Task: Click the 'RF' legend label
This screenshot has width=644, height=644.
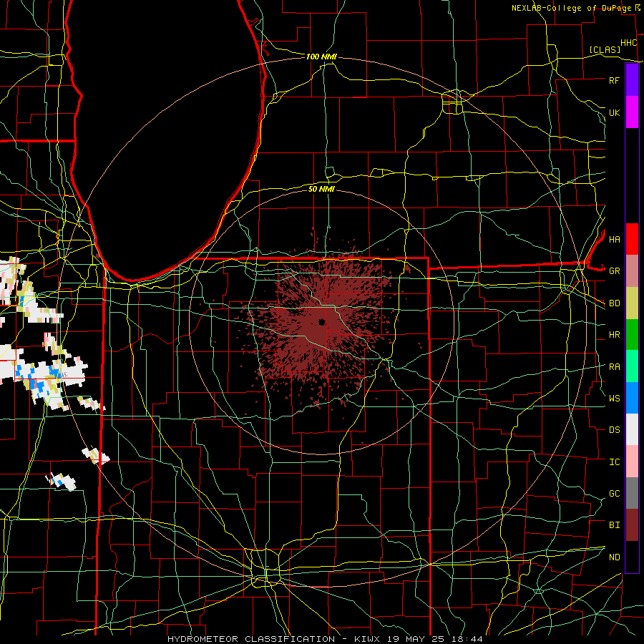Action: pos(614,80)
